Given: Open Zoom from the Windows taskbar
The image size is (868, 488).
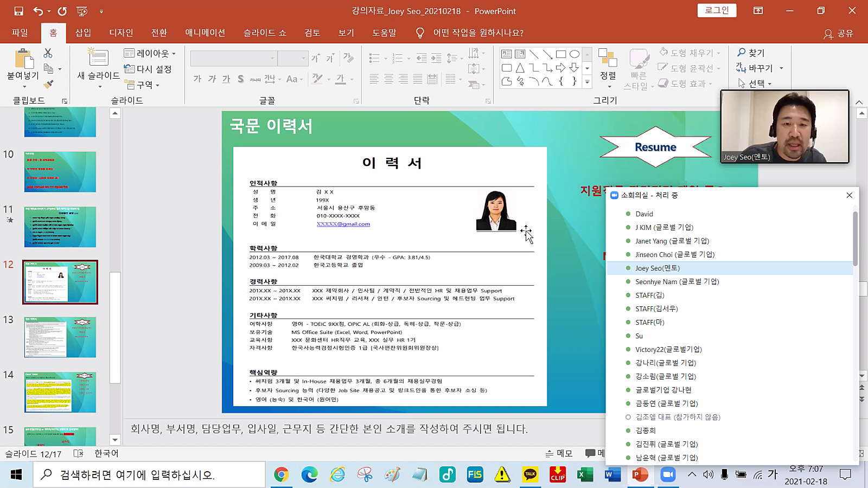Looking at the screenshot, I should tap(667, 475).
